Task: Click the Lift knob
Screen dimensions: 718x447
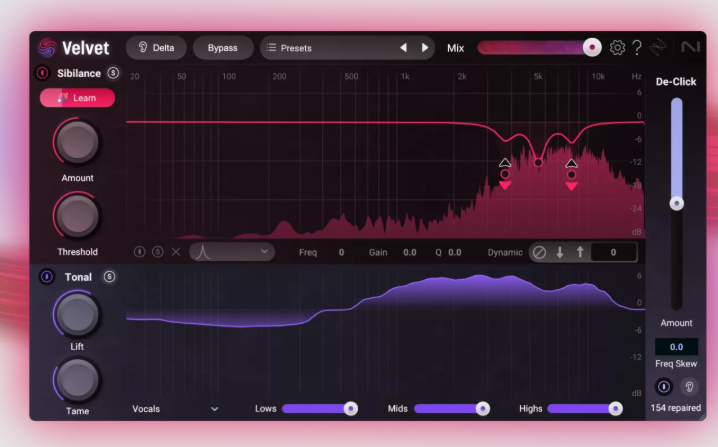Action: point(77,315)
